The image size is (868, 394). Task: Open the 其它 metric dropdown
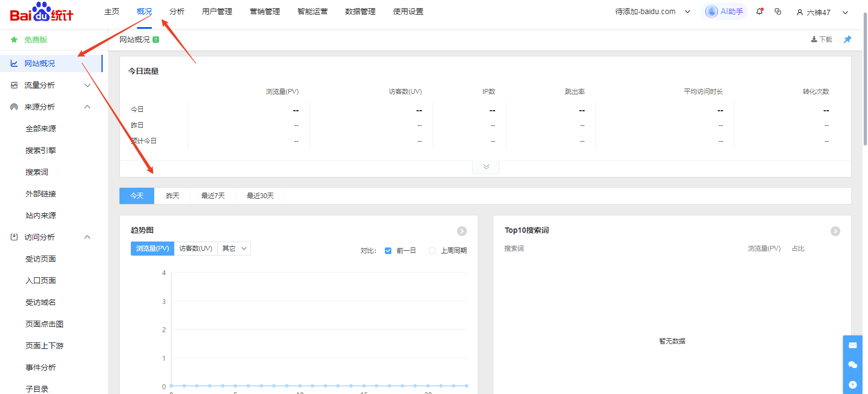point(234,249)
